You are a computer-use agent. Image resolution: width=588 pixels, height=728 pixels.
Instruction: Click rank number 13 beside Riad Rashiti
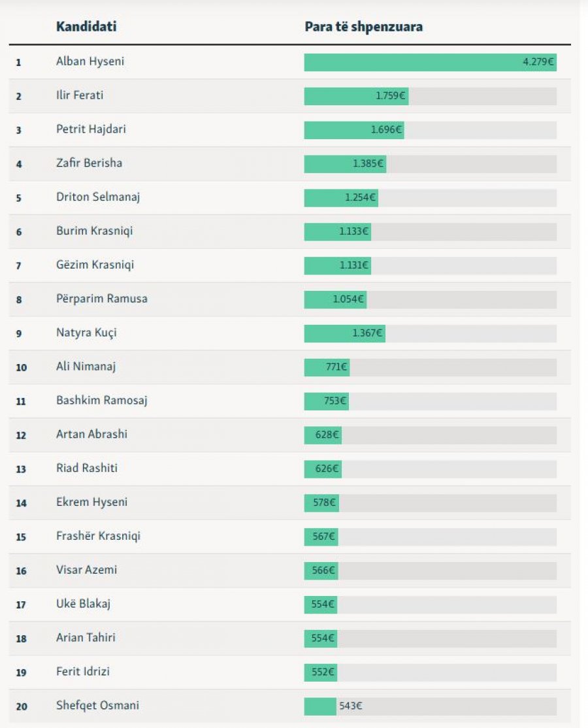[22, 469]
